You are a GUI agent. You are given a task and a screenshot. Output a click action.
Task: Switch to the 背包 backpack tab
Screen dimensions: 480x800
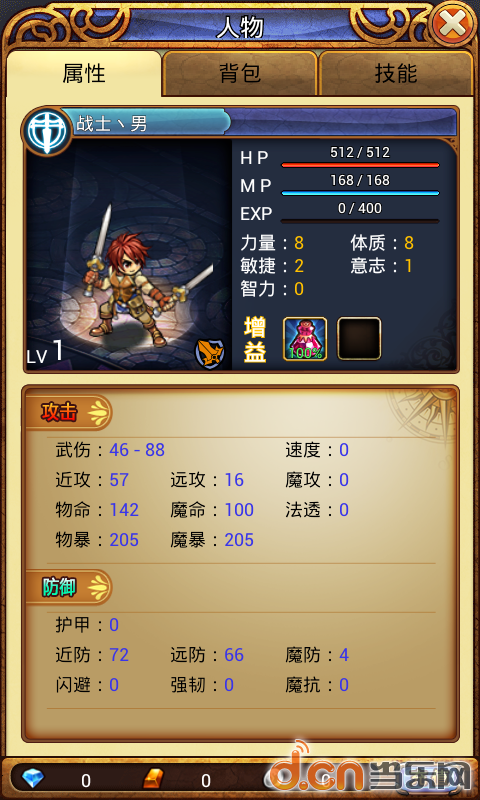coord(240,73)
